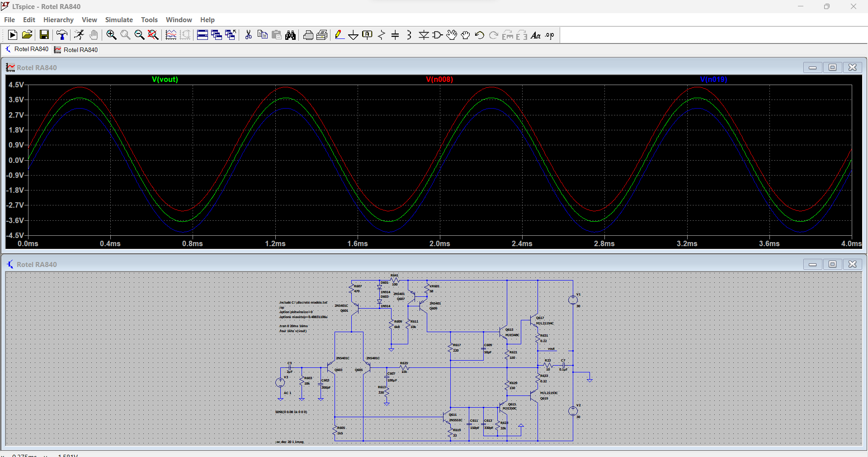Click the Close All Windows icon

pyautogui.click(x=231, y=35)
